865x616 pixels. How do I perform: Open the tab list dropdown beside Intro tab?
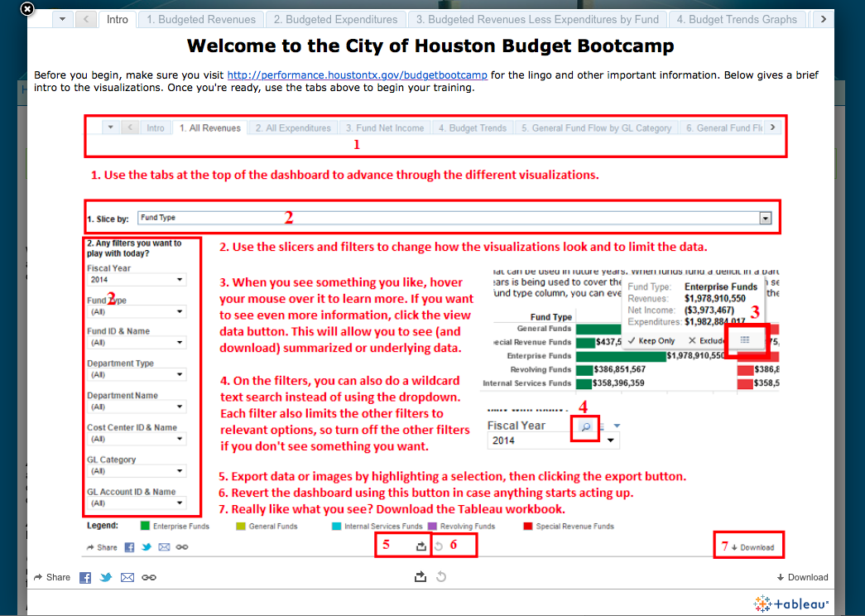(62, 19)
